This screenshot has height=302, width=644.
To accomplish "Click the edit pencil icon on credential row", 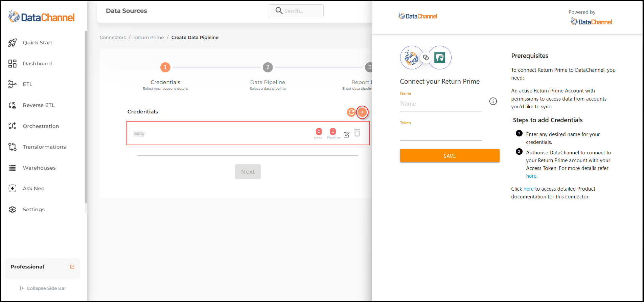I will coord(346,134).
